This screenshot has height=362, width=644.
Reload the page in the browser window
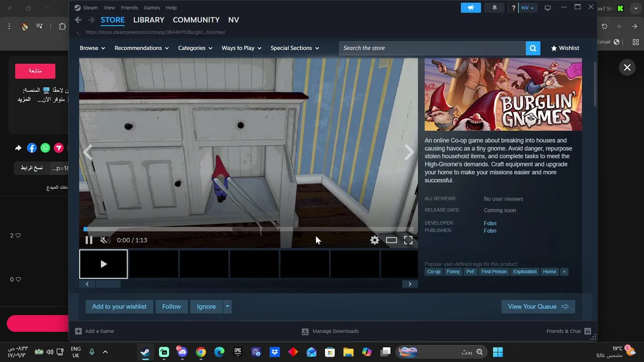click(604, 27)
